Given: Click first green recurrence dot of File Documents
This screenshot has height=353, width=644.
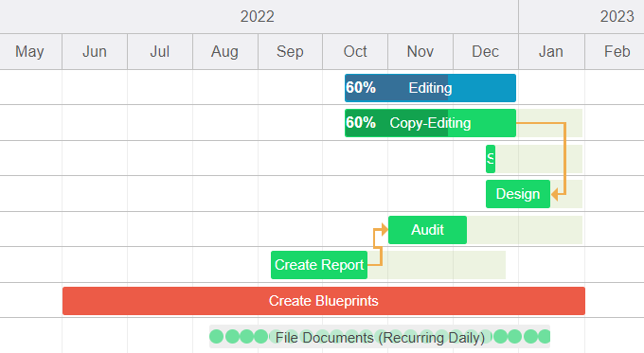Looking at the screenshot, I should tap(217, 337).
